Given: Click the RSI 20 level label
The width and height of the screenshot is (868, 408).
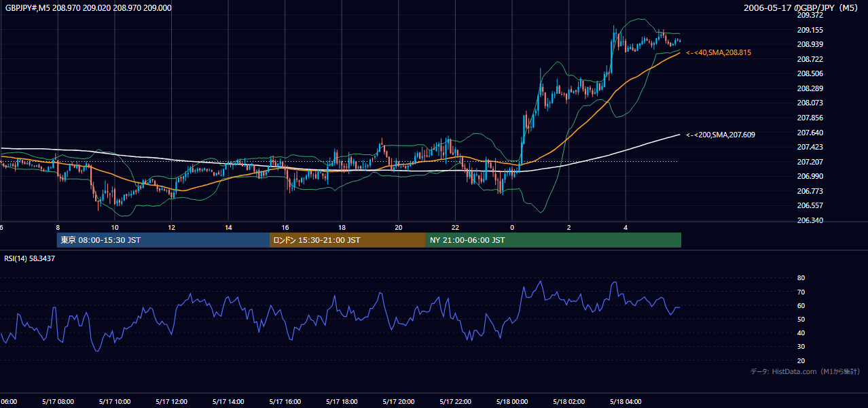Looking at the screenshot, I should pyautogui.click(x=801, y=360).
